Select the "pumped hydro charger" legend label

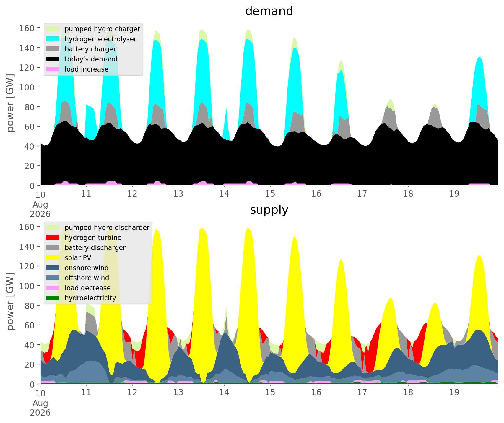102,29
